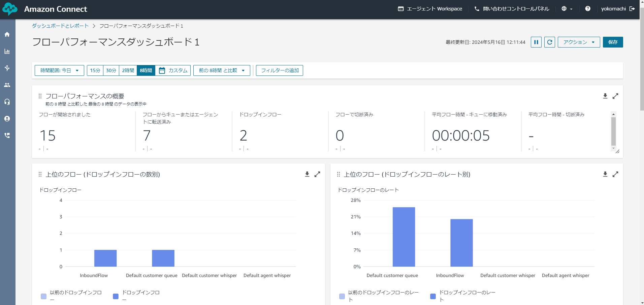The width and height of the screenshot is (644, 305).
Task: Open the phone callback sidebar icon
Action: click(x=7, y=135)
